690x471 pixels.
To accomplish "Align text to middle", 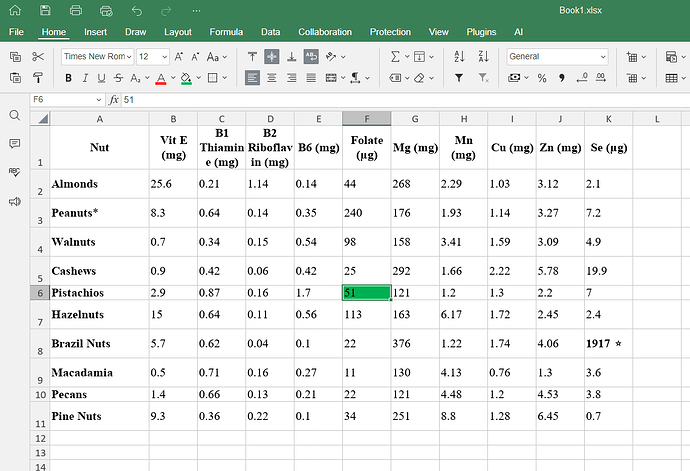I will pyautogui.click(x=272, y=56).
